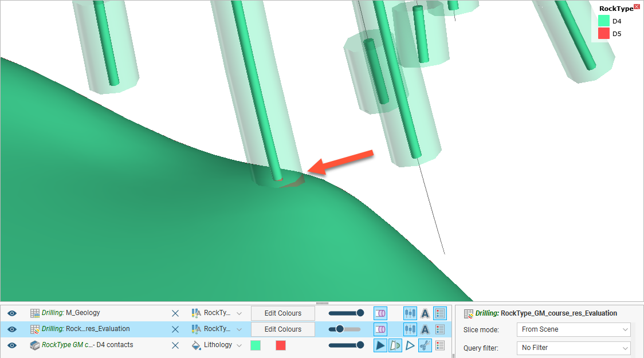Image resolution: width=644 pixels, height=358 pixels.
Task: Toggle outside face display for D4 contacts
Action: coord(395,345)
